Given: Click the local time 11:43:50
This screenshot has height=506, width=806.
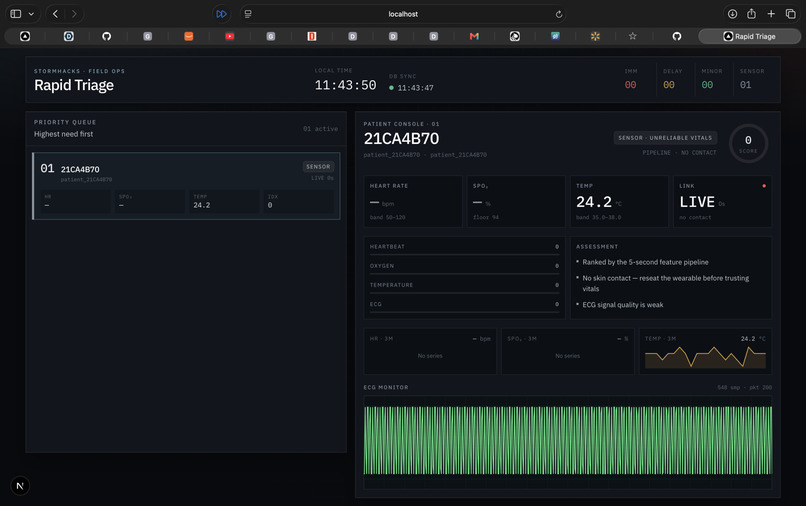Looking at the screenshot, I should tap(345, 85).
